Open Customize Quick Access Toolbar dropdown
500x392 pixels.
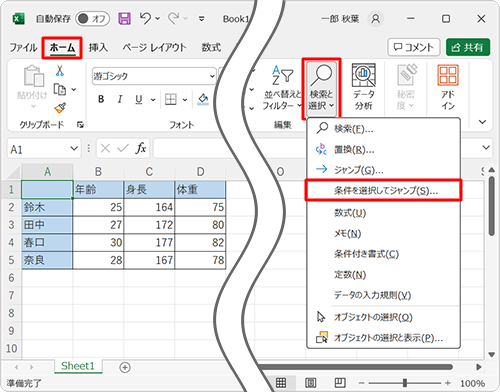pos(201,19)
